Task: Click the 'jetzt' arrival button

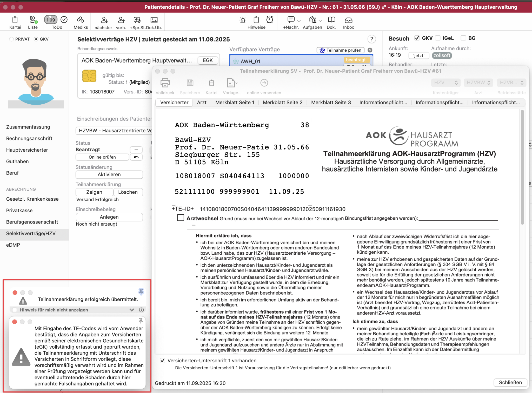Action: point(419,56)
